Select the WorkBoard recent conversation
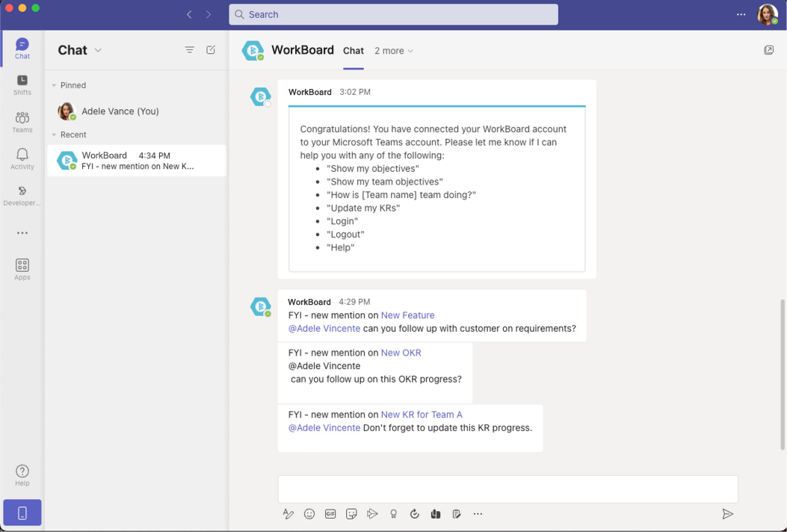The image size is (787, 532). coord(137,161)
